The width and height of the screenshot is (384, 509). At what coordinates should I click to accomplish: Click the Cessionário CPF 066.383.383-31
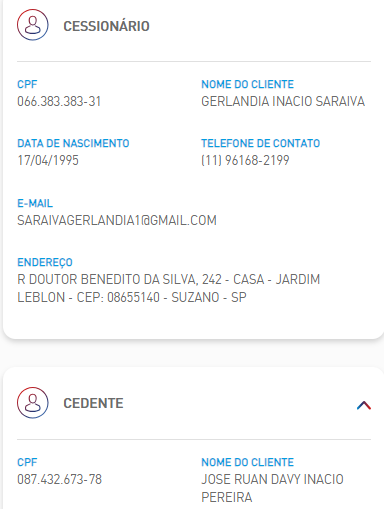(x=59, y=101)
